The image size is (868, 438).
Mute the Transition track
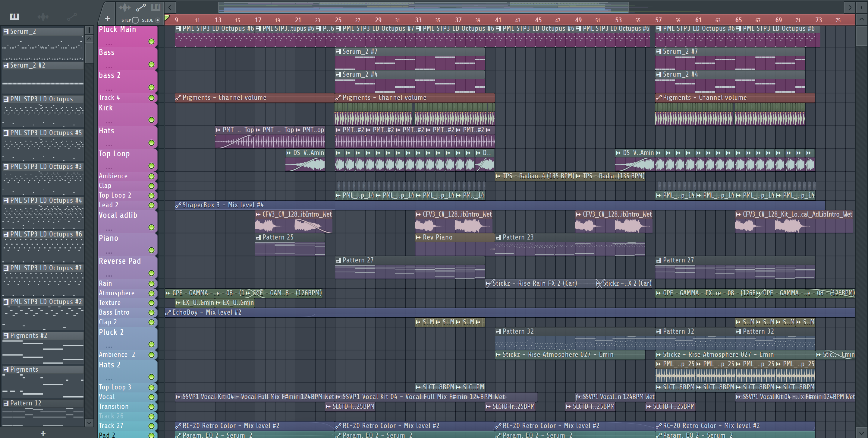pyautogui.click(x=151, y=407)
